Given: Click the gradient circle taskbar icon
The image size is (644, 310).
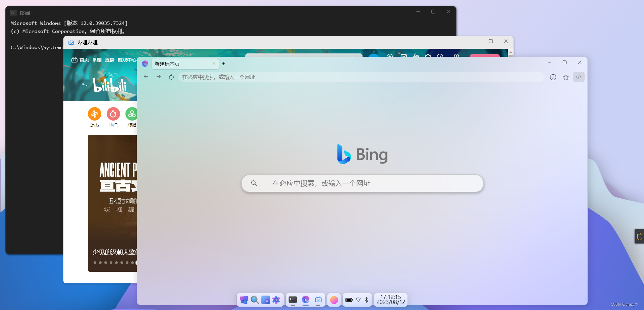Looking at the screenshot, I should coord(334,300).
